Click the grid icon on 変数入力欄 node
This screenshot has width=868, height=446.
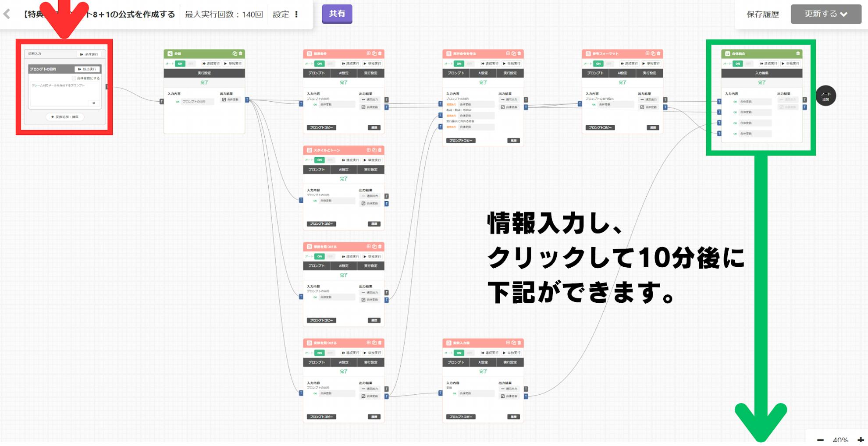508,343
